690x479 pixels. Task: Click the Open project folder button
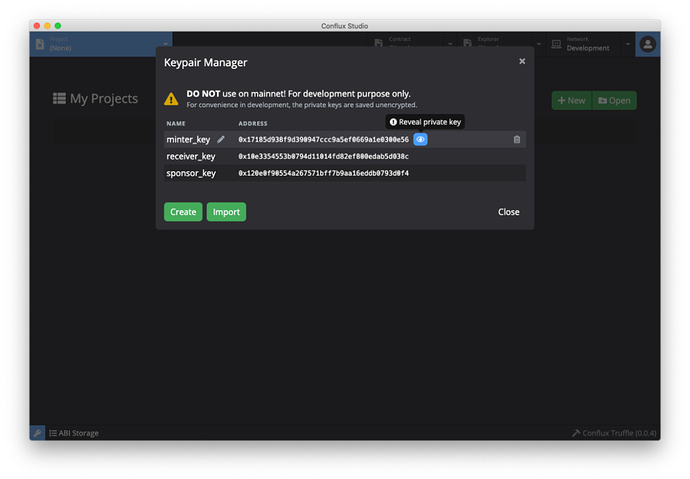(x=614, y=100)
